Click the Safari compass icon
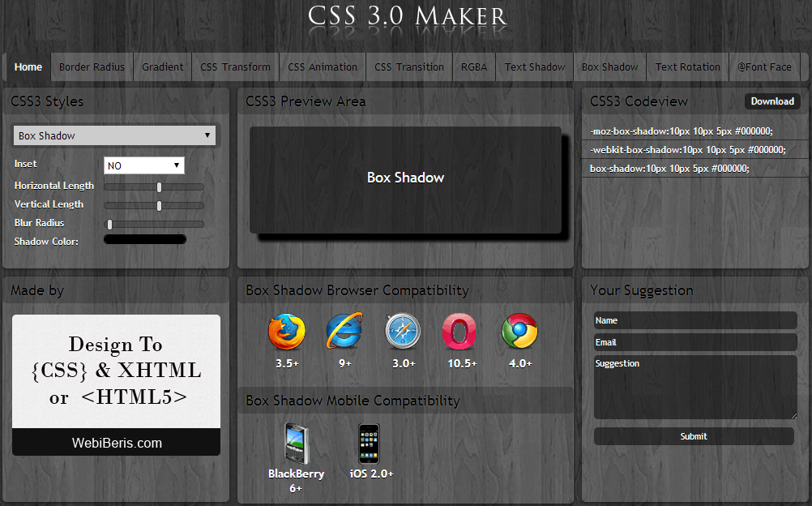 (x=403, y=331)
